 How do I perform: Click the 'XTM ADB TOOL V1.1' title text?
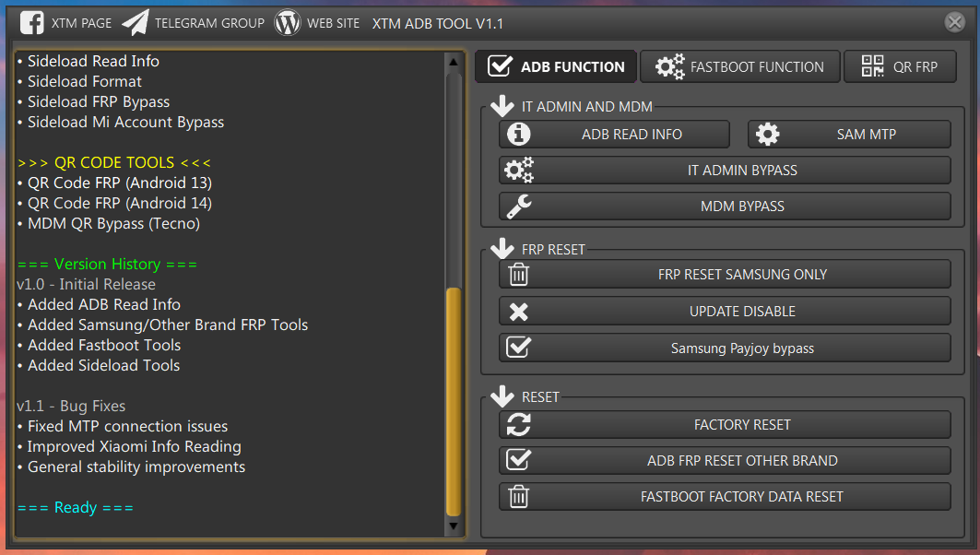(x=438, y=24)
